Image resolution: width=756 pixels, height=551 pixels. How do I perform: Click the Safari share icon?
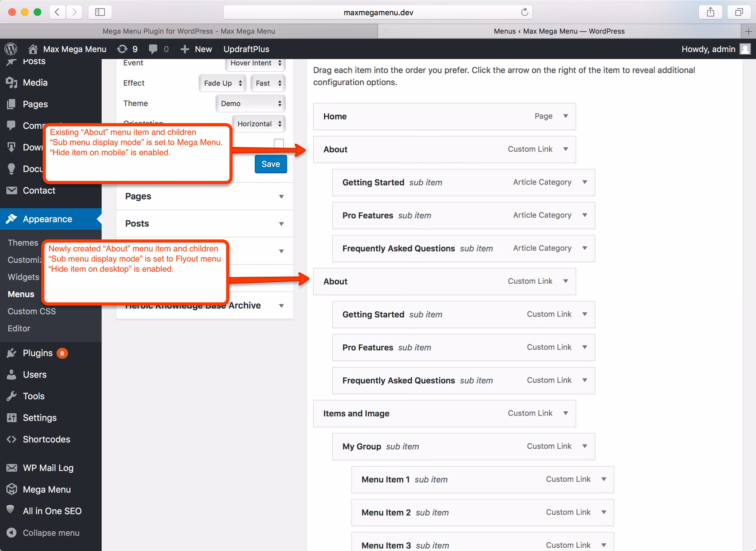point(710,12)
